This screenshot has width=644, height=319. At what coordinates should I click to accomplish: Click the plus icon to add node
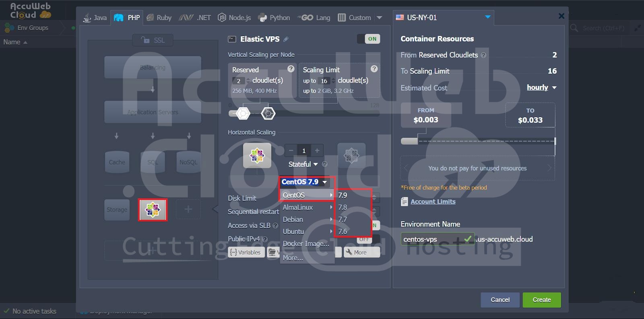click(x=317, y=151)
